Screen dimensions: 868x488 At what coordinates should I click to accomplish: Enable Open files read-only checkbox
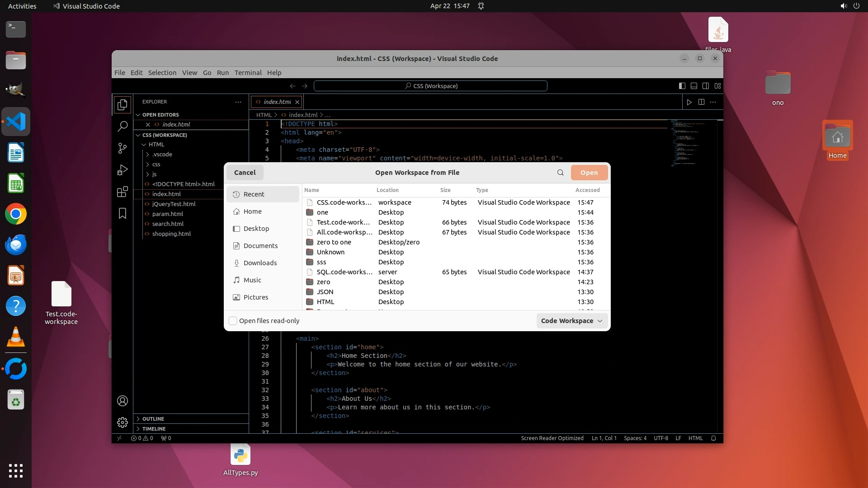click(x=233, y=321)
